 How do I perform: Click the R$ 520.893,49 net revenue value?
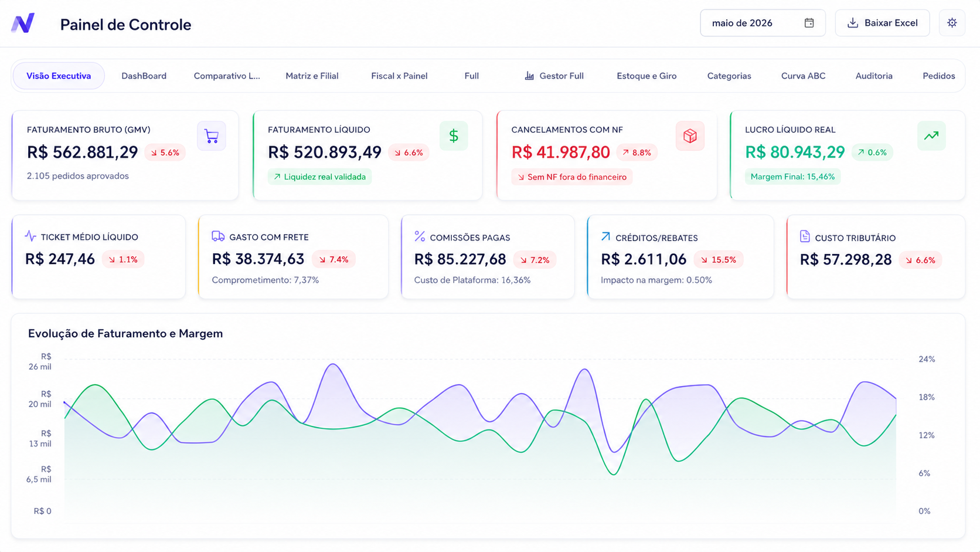pos(325,153)
